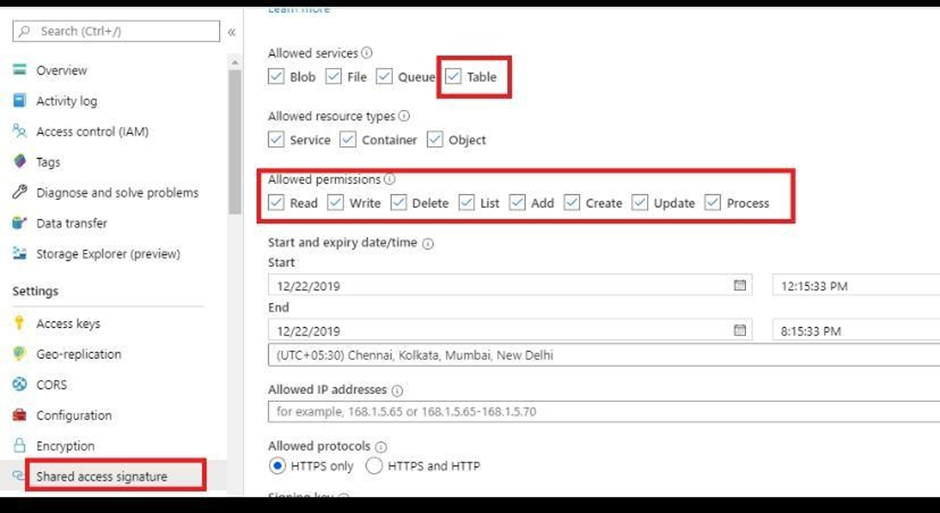Click the sidebar scrollbar up arrow
The image size is (940, 513).
point(234,62)
